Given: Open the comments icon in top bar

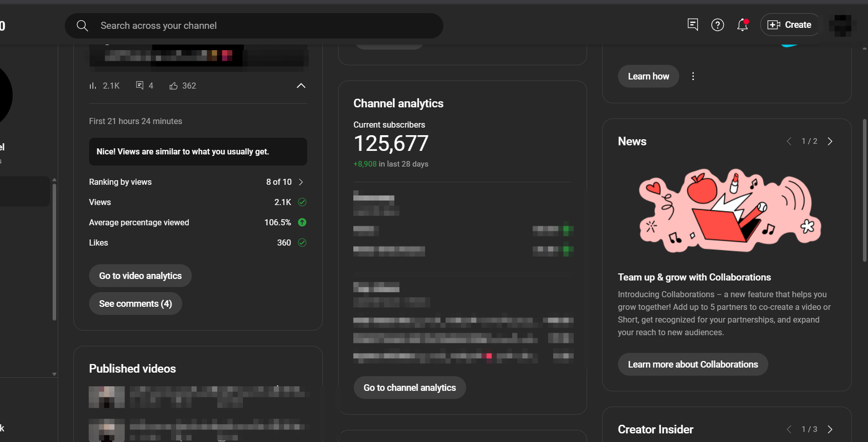Looking at the screenshot, I should [x=693, y=25].
